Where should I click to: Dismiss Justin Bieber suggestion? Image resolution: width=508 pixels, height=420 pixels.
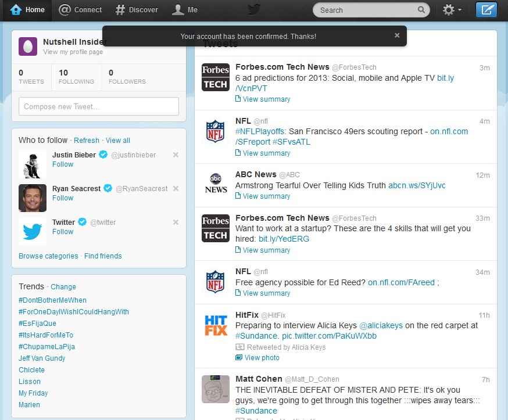tap(176, 155)
